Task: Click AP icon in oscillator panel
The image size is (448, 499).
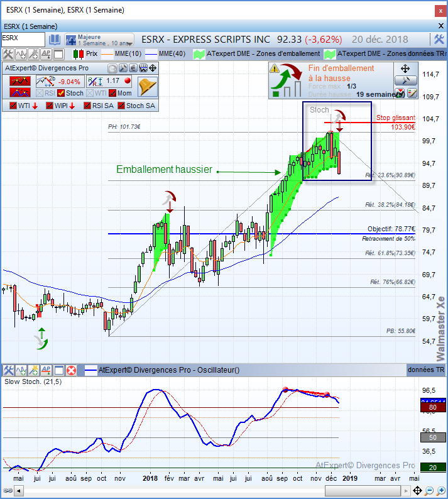Action: click(x=46, y=370)
